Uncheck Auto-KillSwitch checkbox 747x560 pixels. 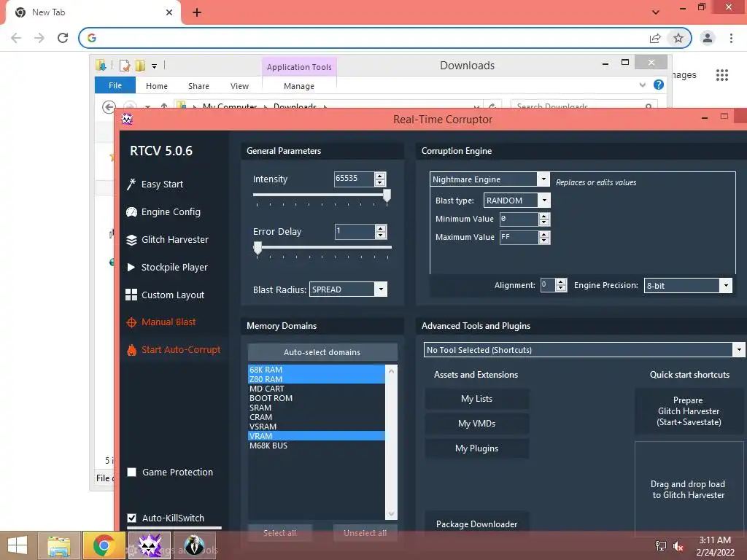[x=132, y=518]
